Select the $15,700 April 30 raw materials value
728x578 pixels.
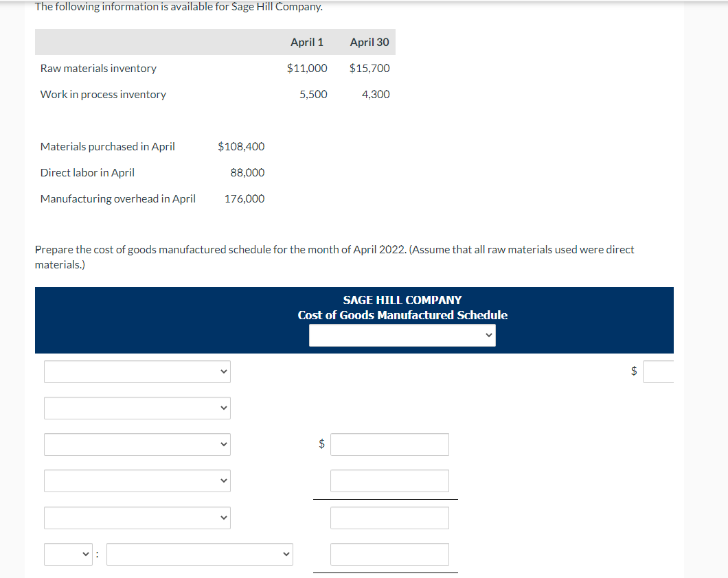tap(369, 68)
